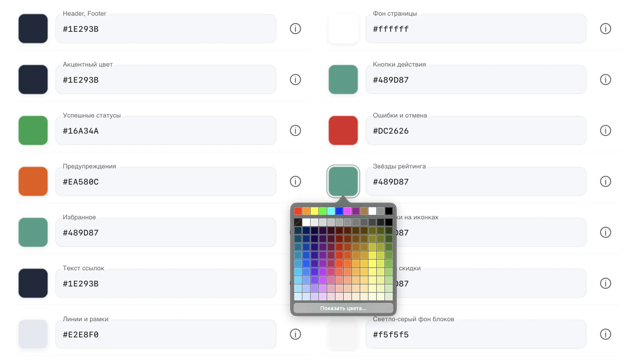
Task: Choose black in the picker's top palette row
Action: tap(389, 211)
